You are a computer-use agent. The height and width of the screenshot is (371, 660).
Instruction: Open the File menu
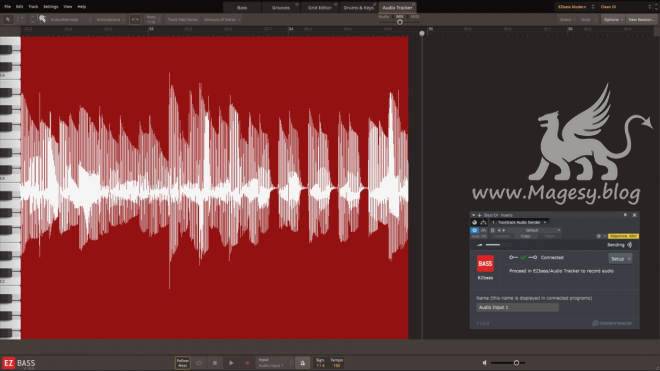pyautogui.click(x=7, y=7)
